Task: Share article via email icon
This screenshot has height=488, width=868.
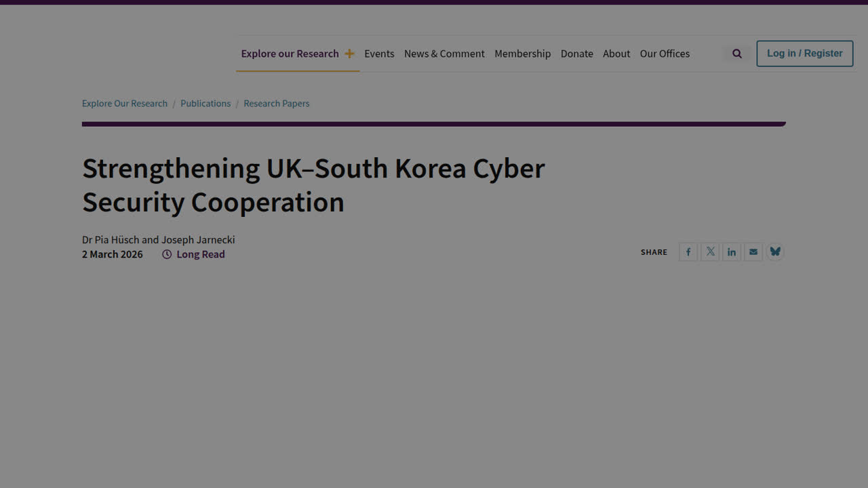Action: coord(753,252)
